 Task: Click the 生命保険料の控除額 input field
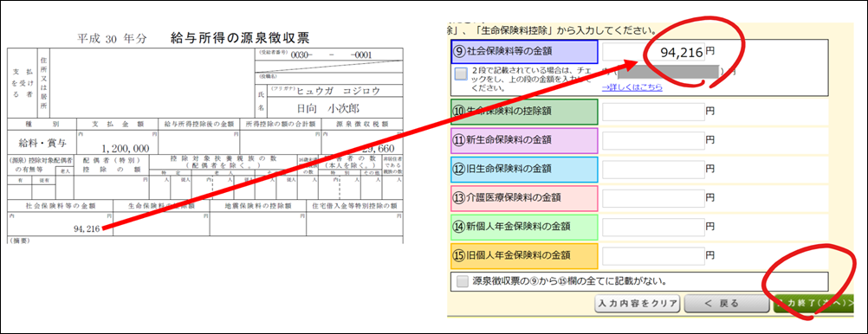pos(653,112)
